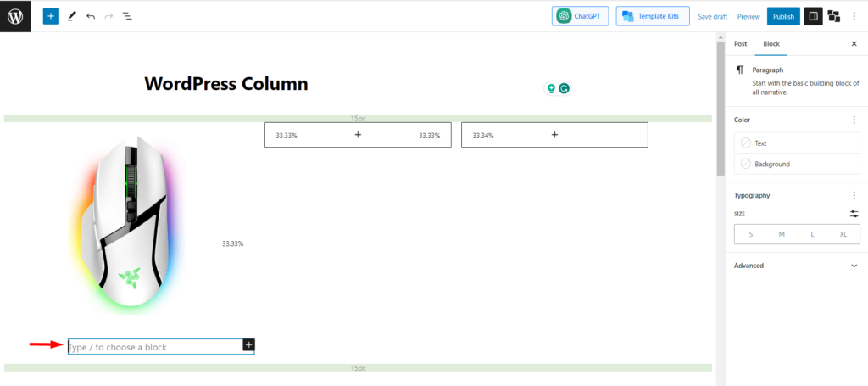The height and width of the screenshot is (386, 868).
Task: Click the editor vertical scrollbar
Action: (721, 108)
